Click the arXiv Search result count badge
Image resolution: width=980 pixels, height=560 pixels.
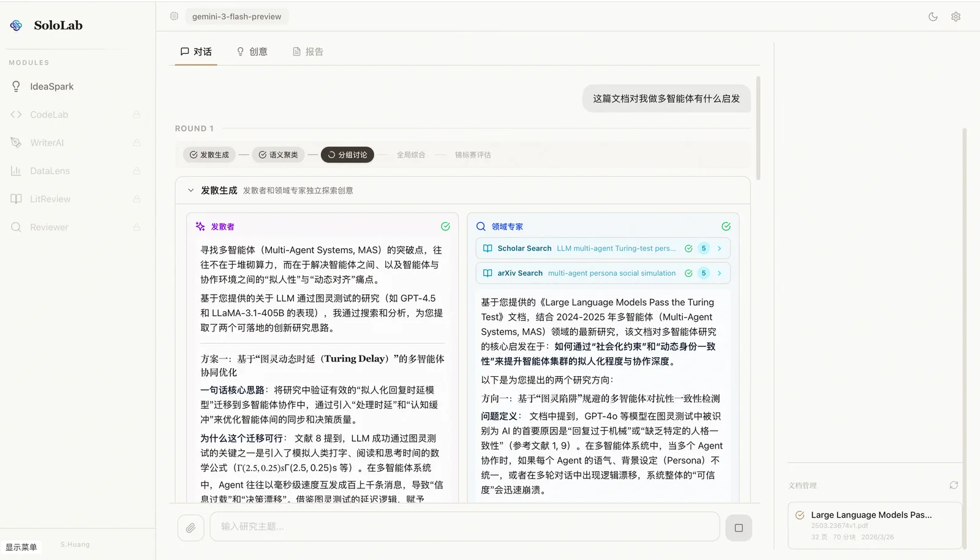[x=704, y=273]
